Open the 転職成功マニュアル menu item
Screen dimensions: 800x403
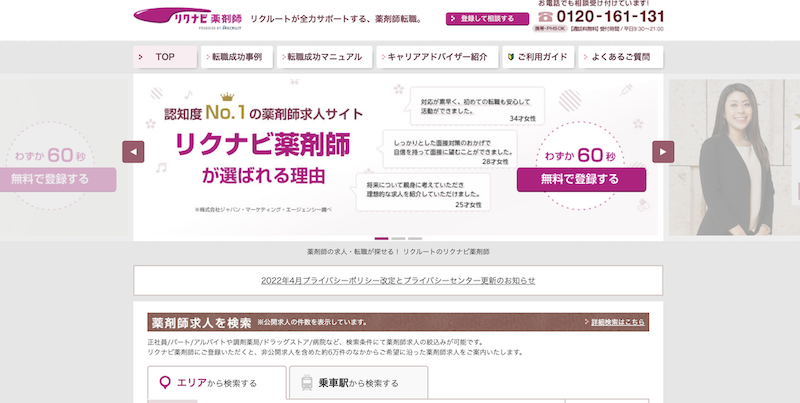click(x=324, y=57)
